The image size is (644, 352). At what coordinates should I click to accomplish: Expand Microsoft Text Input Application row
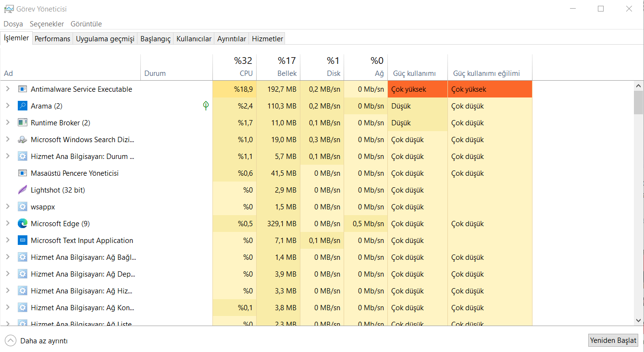(8, 240)
